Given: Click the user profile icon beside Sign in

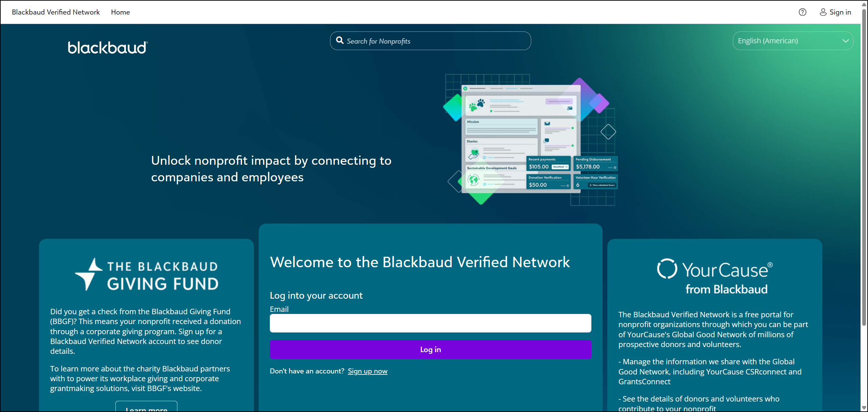Looking at the screenshot, I should coord(823,12).
